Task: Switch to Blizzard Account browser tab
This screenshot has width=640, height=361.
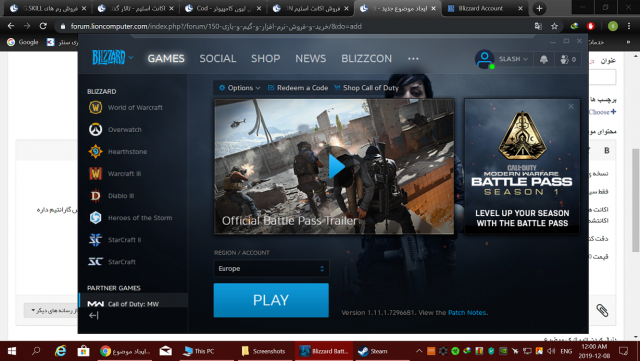Action: [x=485, y=8]
